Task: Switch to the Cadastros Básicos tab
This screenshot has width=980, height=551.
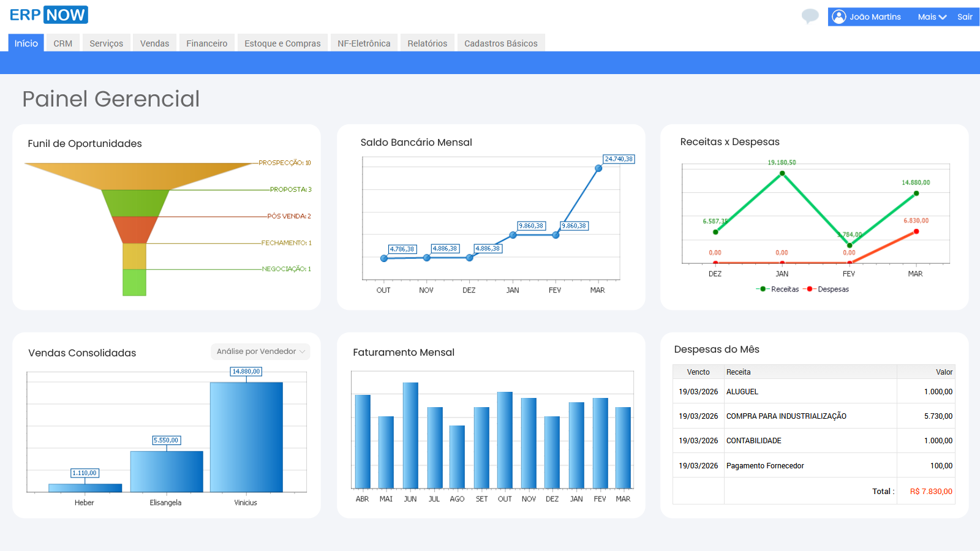Action: tap(501, 43)
